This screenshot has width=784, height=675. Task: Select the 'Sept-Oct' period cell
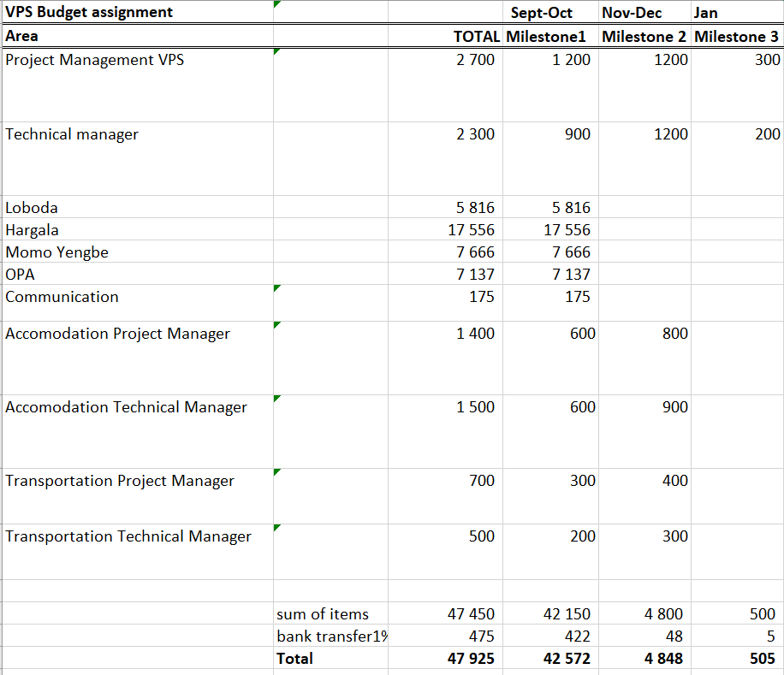click(540, 13)
